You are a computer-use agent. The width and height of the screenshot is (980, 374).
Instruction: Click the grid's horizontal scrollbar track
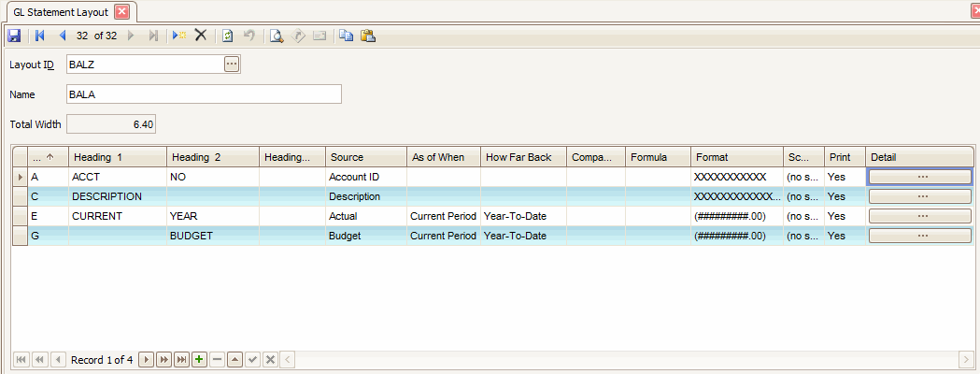pyautogui.click(x=626, y=360)
